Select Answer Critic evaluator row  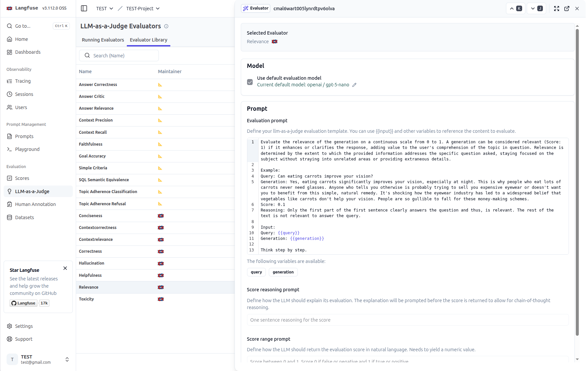tap(155, 97)
